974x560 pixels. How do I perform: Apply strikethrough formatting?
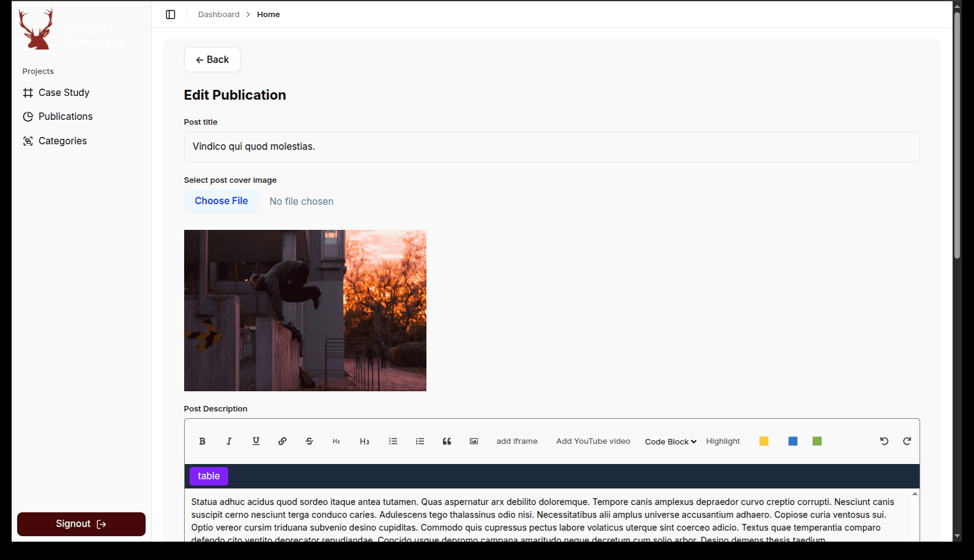pos(309,441)
